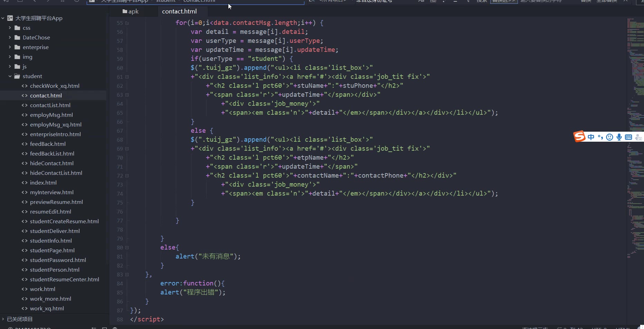The image size is (644, 329).
Task: Open work_more.html file
Action: (x=50, y=299)
